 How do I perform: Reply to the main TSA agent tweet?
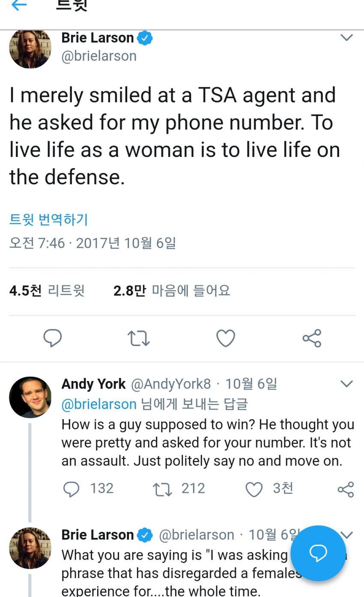pyautogui.click(x=53, y=338)
